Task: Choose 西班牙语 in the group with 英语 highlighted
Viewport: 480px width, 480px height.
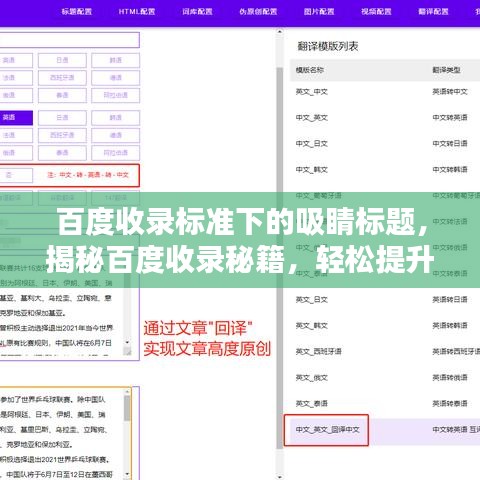Action: tap(62, 135)
